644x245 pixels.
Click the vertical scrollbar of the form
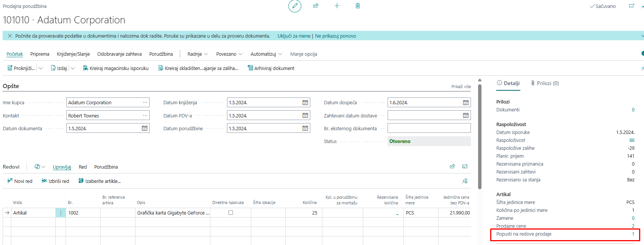[x=480, y=135]
